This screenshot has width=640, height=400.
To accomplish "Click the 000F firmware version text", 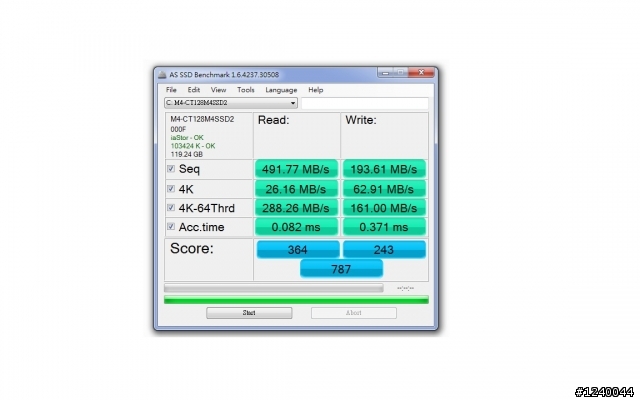I will click(x=178, y=129).
